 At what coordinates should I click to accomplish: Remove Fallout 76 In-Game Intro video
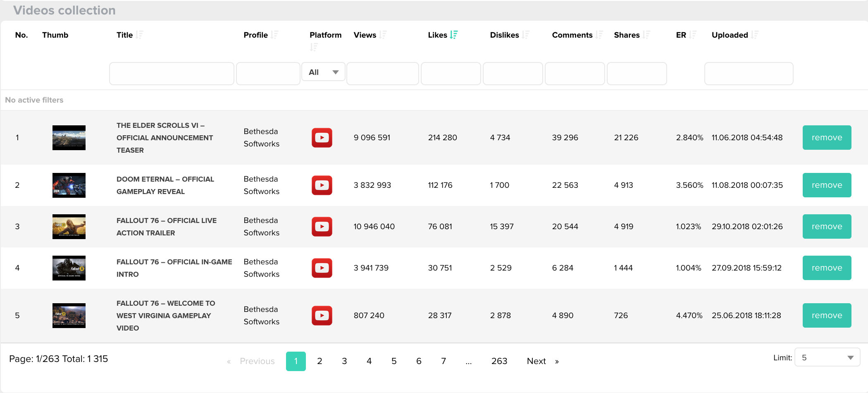(827, 268)
